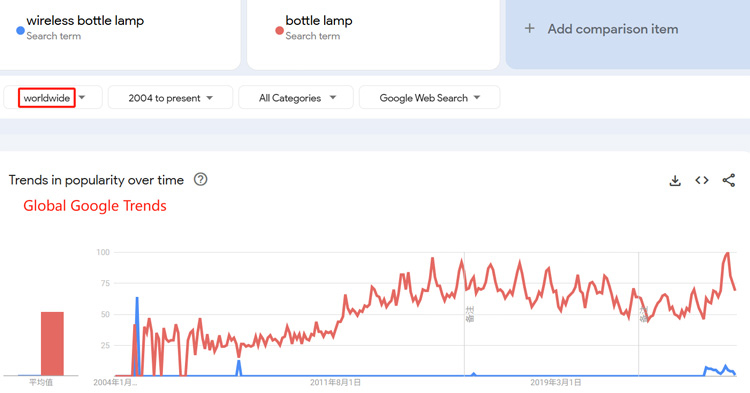Open the 2004 to present dropdown
The height and width of the screenshot is (393, 750).
tap(170, 98)
